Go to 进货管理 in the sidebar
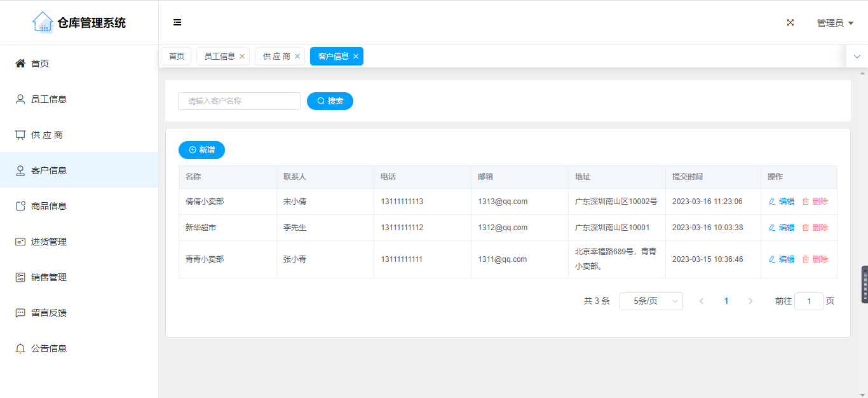The image size is (868, 398). click(49, 242)
